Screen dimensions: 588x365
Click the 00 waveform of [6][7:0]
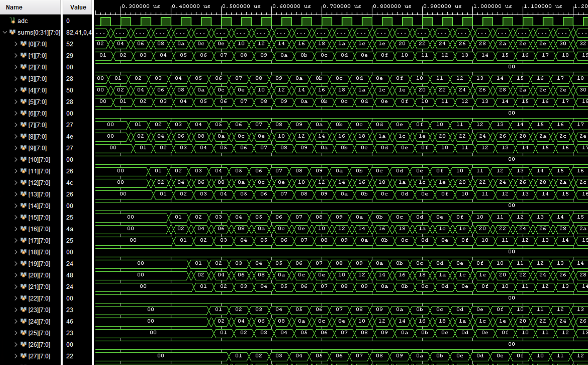(x=511, y=113)
